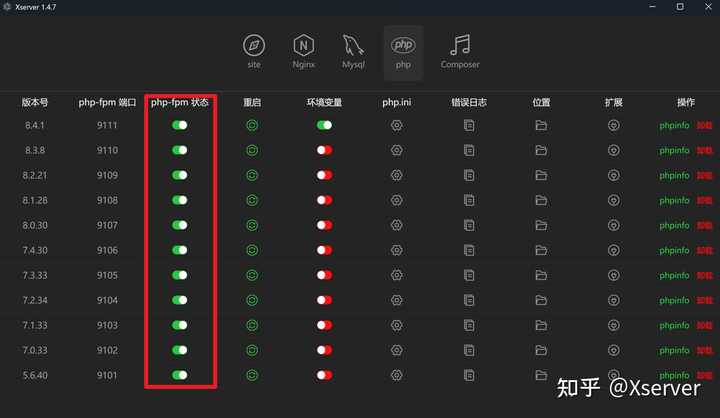Open error log for PHP 5.6.40
720x418 pixels.
469,375
